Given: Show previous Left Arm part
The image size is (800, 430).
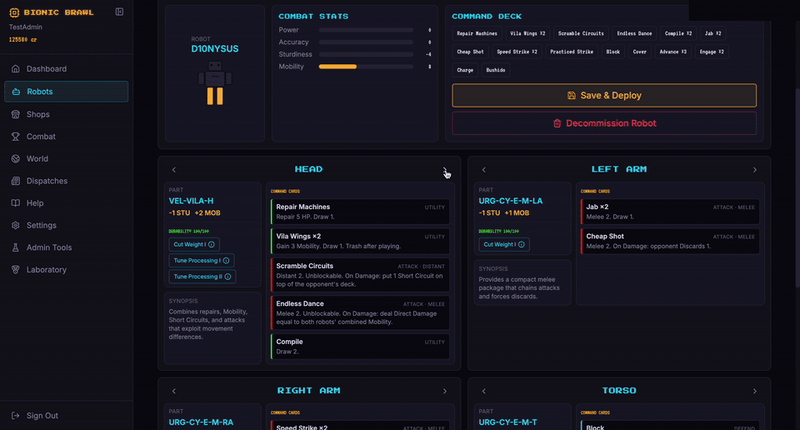Looking at the screenshot, I should click(x=484, y=170).
